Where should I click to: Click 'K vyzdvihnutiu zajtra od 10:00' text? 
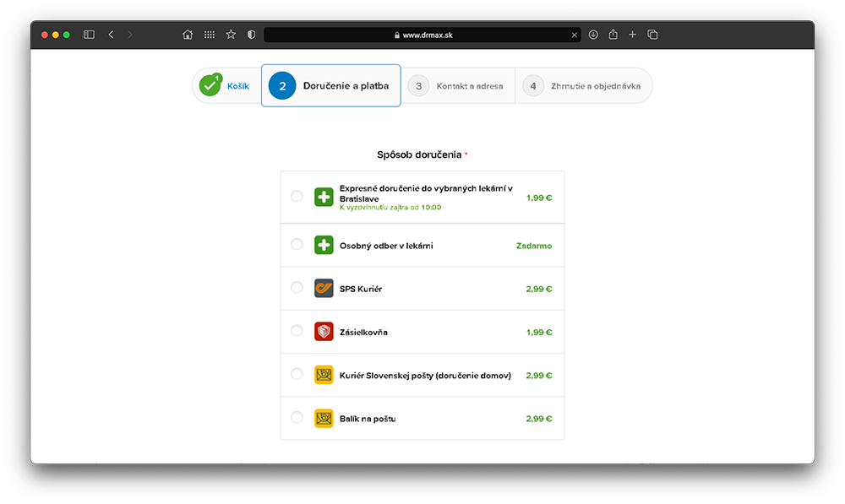pos(390,208)
